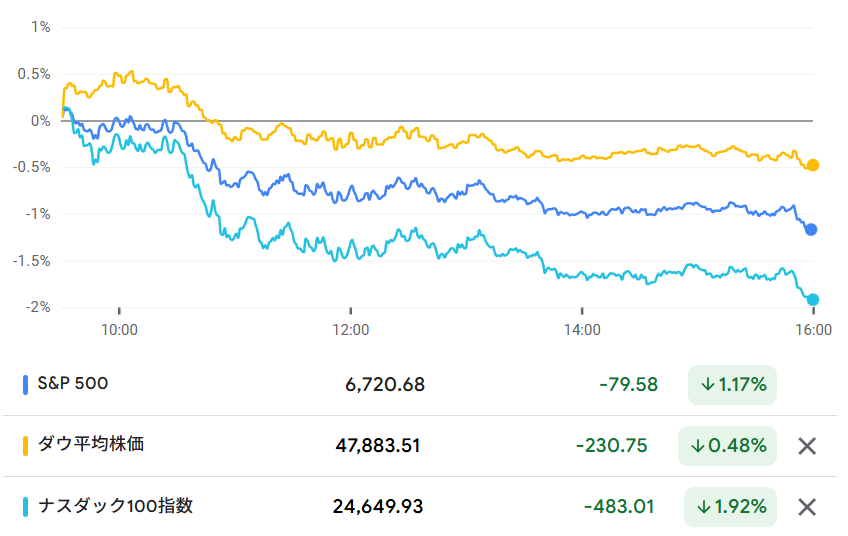Open the ダウ平均株価 index link

click(x=90, y=445)
